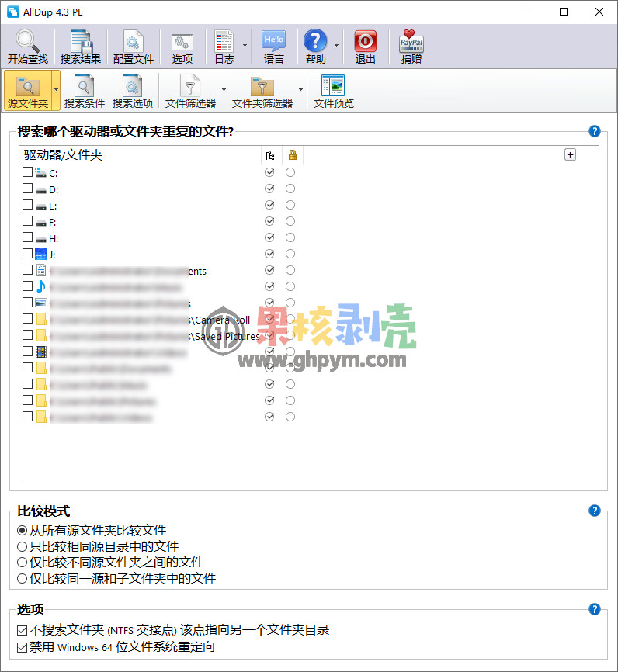Screen dimensions: 618x672
Task: Click help icon for 搜索哪个驱动器 section
Action: tap(595, 131)
